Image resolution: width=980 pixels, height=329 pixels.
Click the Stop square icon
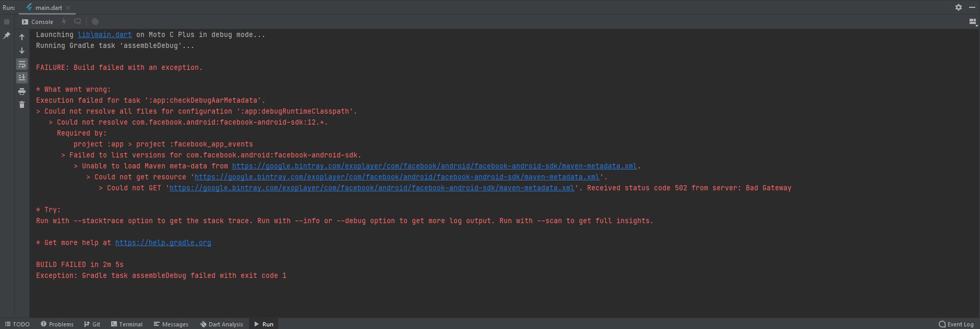pyautogui.click(x=7, y=22)
